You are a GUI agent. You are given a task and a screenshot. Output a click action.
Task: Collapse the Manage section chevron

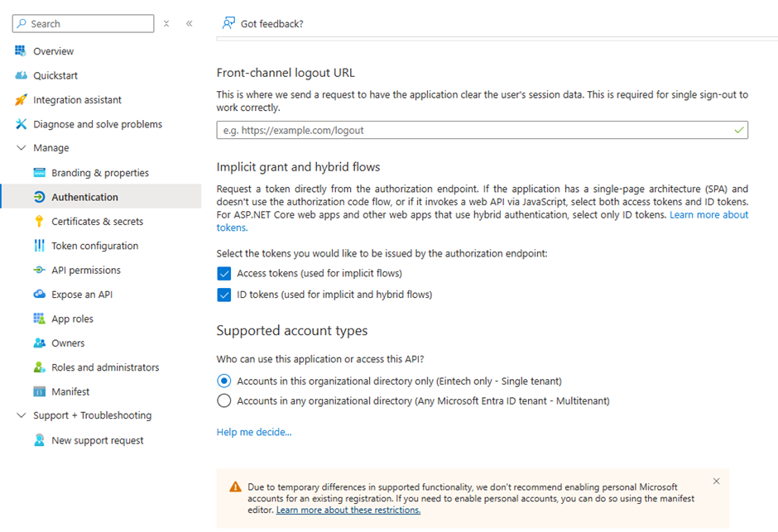click(22, 148)
